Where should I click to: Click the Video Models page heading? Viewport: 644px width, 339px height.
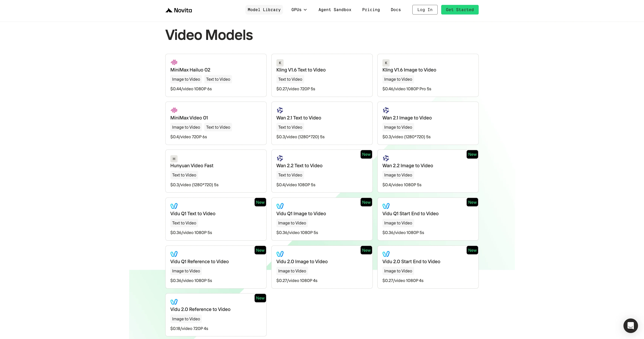(x=209, y=35)
